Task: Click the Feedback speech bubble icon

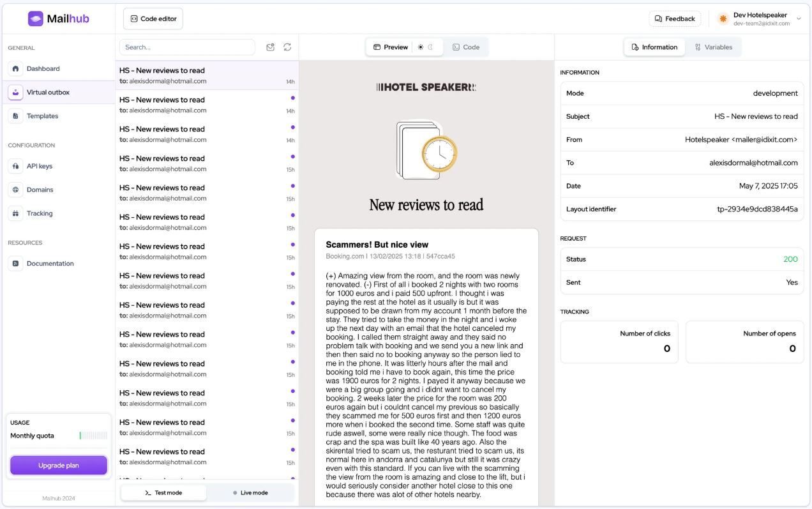Action: click(x=658, y=19)
